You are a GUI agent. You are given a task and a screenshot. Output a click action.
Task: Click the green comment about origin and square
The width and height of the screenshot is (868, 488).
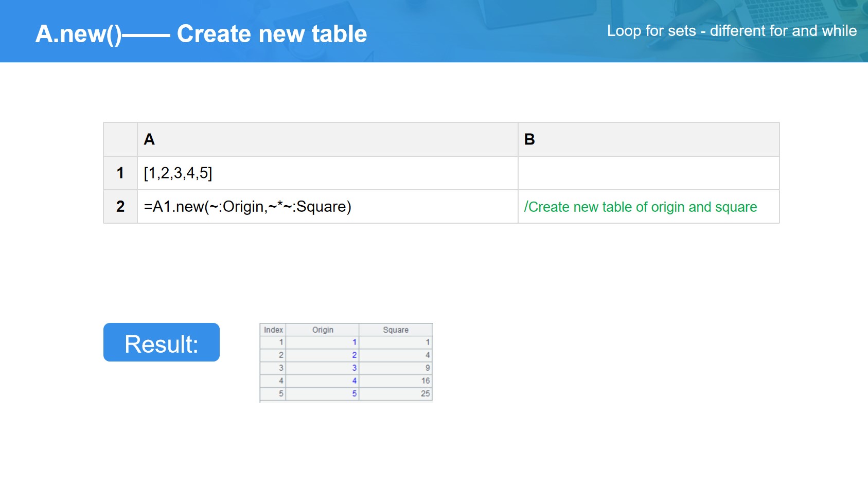[640, 207]
